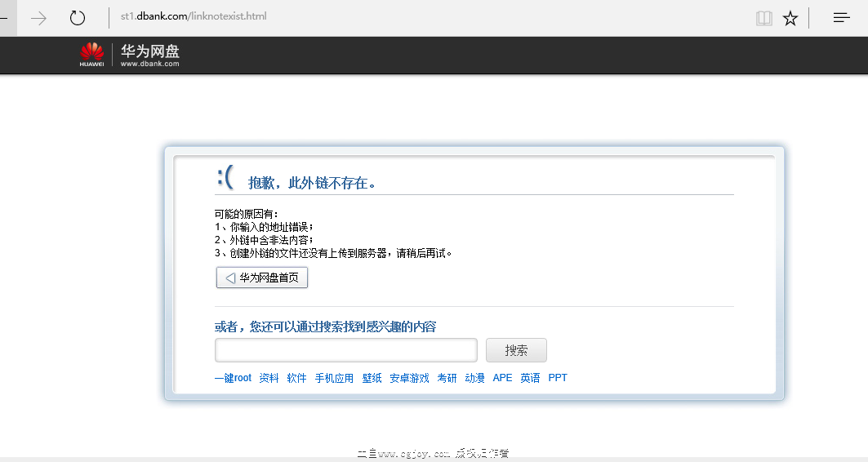Image resolution: width=868 pixels, height=462 pixels.
Task: Click the 抱歉，此外链不存在 heading
Action: coord(312,183)
